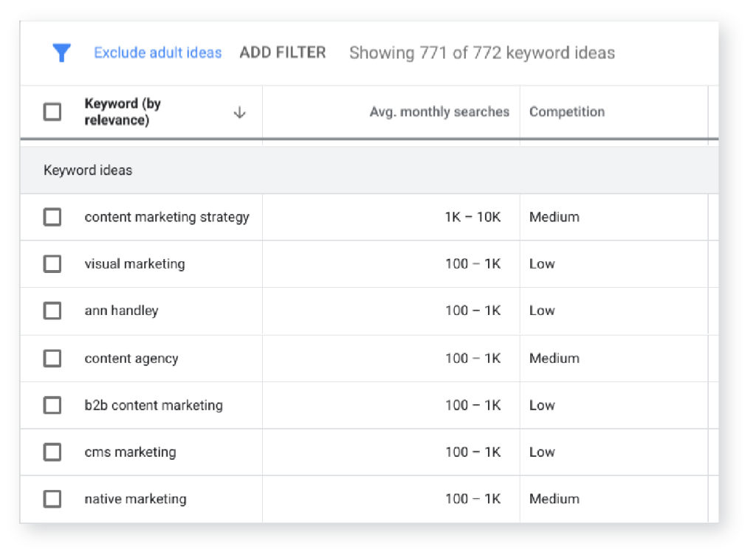Viewport: 756px width, 560px height.
Task: Check the content agency checkbox
Action: point(52,359)
